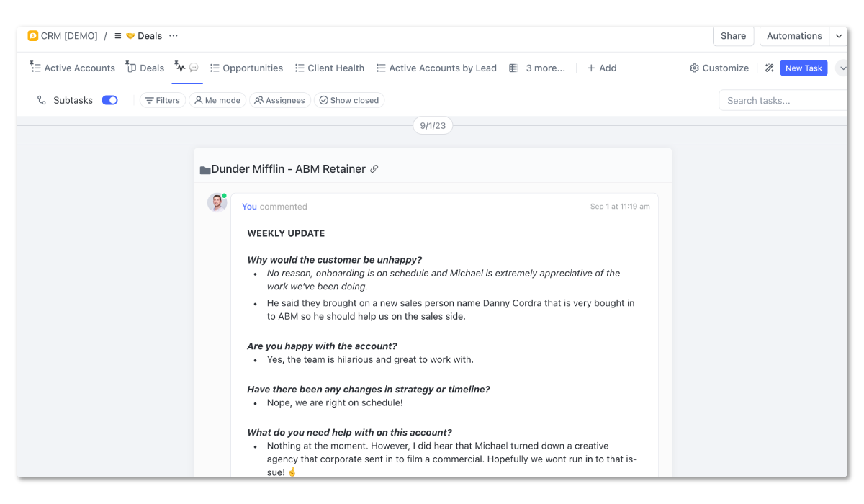Viewport: 864px width, 504px height.
Task: Toggle the Subtasks switch off
Action: coord(109,100)
